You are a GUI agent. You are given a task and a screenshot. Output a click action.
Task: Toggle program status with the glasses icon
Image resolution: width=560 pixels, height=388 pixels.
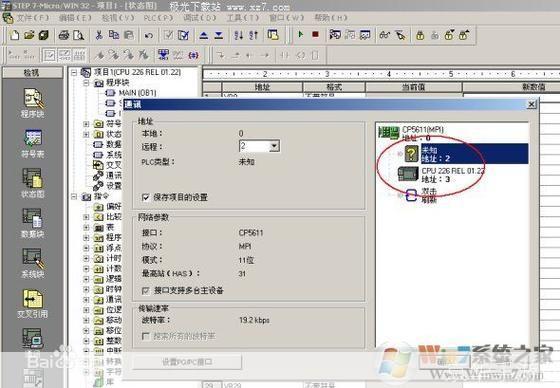384,35
